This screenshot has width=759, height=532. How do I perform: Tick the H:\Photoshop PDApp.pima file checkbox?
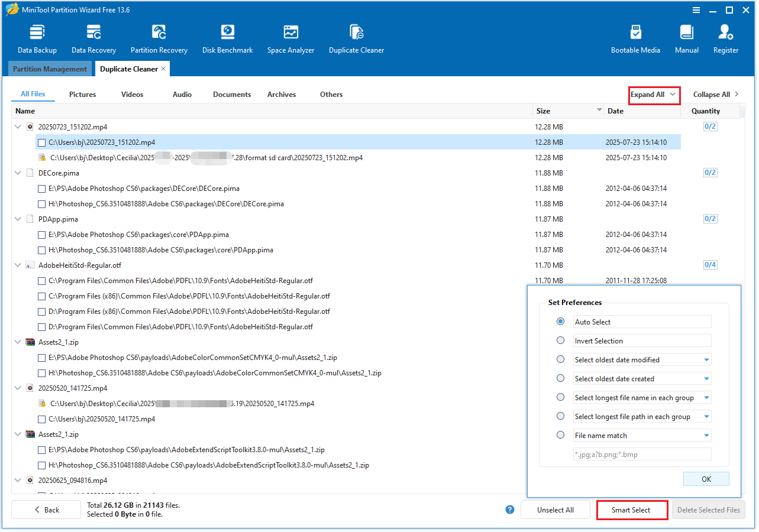tap(42, 250)
